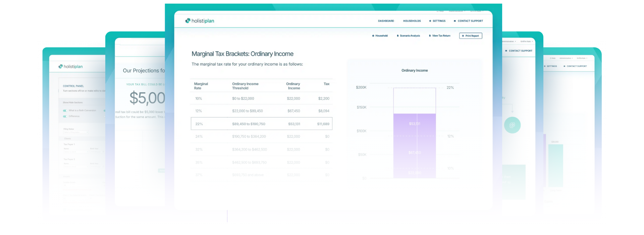Image resolution: width=644 pixels, height=235 pixels.
Task: Click the Holistiplan logo in main window
Action: [200, 21]
